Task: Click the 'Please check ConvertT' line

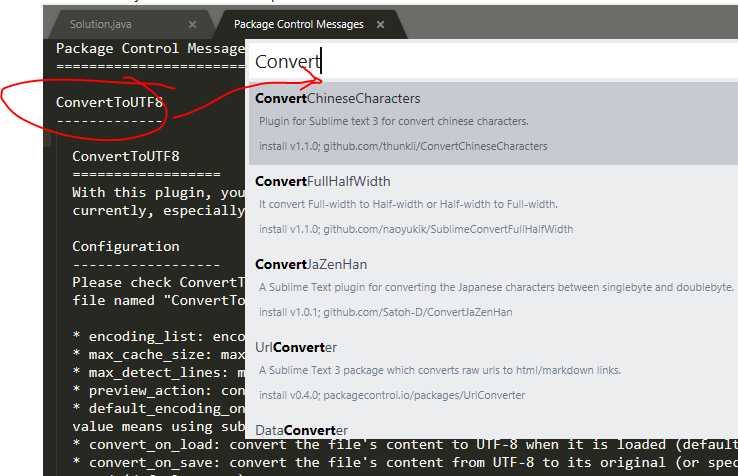Action: point(159,282)
